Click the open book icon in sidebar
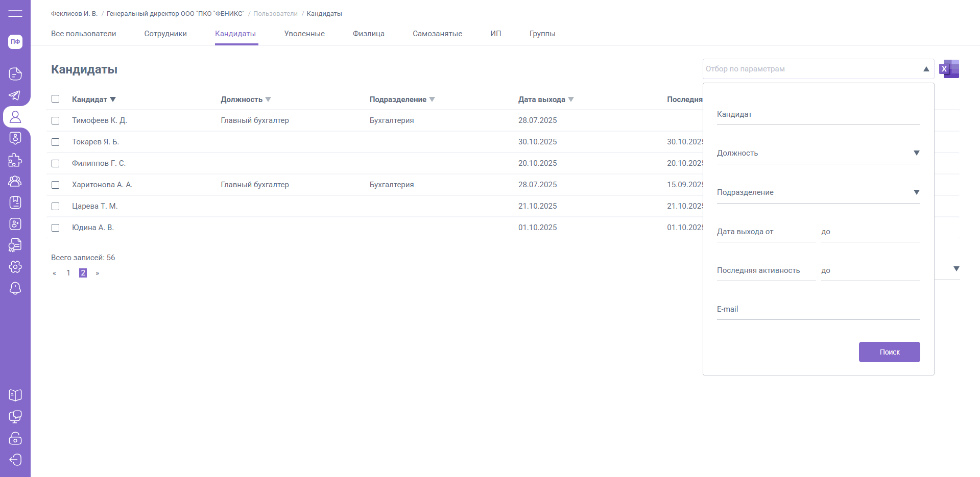The height and width of the screenshot is (477, 980). (15, 395)
